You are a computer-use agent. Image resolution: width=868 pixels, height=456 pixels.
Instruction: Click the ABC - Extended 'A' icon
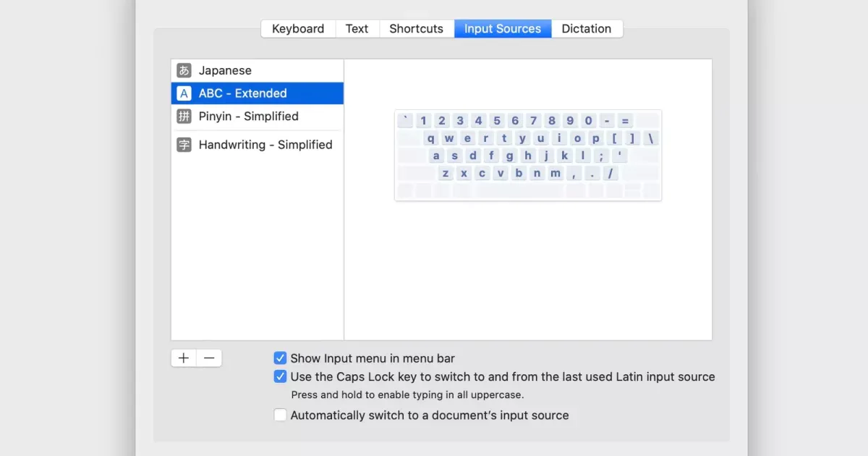(184, 93)
